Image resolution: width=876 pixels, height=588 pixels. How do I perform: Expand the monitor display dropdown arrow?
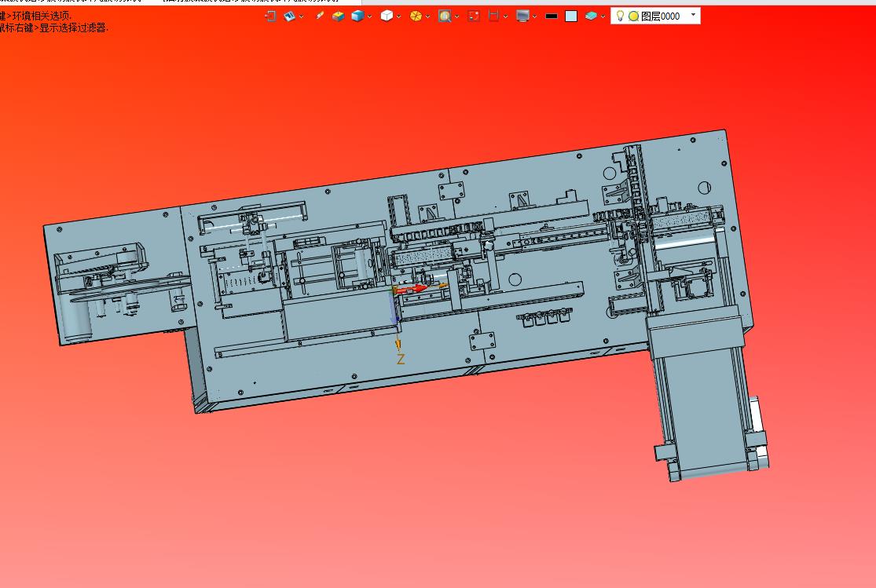(x=535, y=16)
